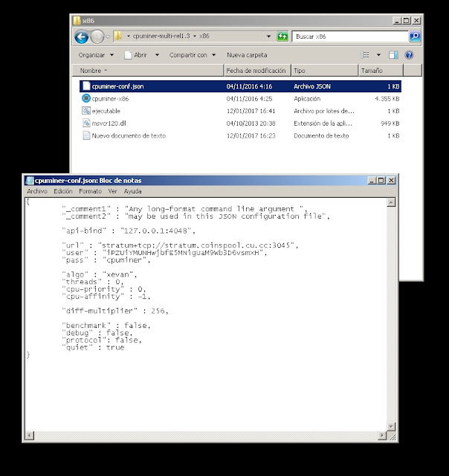Click Notepad vertical scroll down arrow
Image resolution: width=449 pixels, height=476 pixels.
pos(391,426)
